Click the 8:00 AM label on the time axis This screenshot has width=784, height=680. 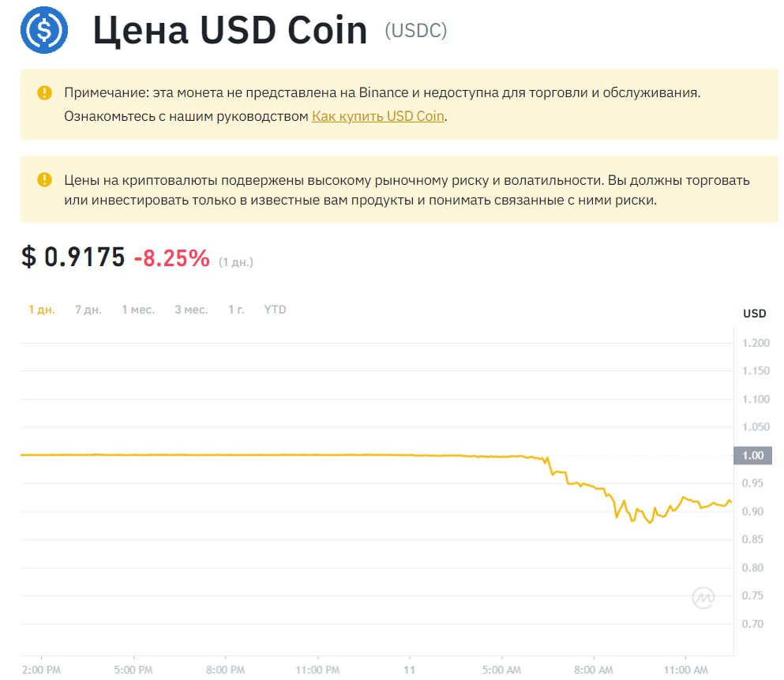click(x=594, y=669)
